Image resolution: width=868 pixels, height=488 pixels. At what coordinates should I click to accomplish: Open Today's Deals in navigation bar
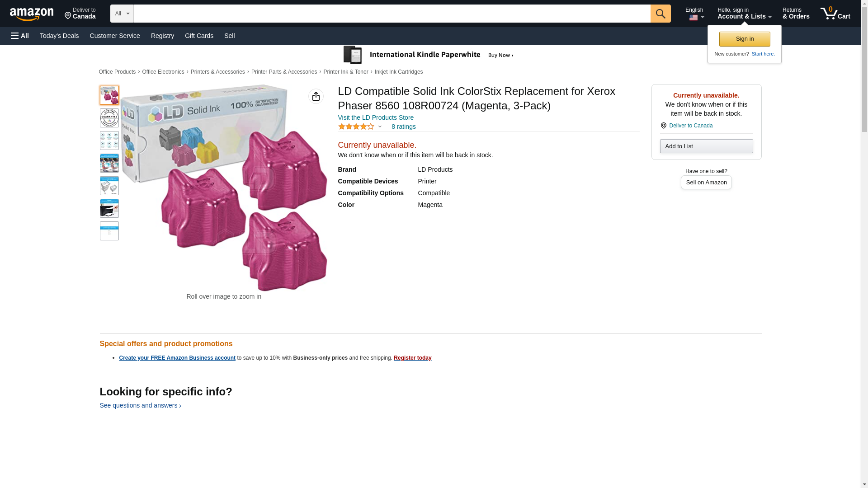[59, 36]
